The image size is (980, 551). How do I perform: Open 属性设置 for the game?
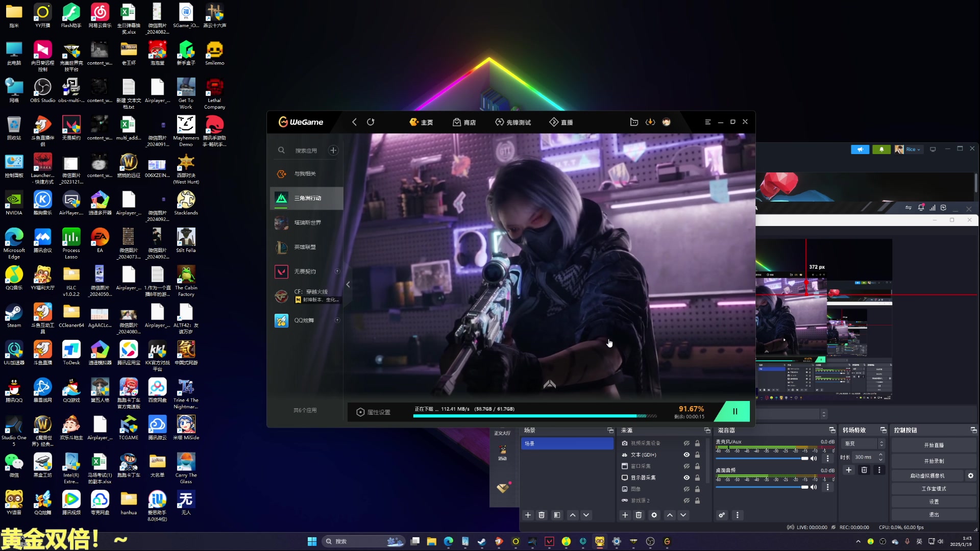373,412
